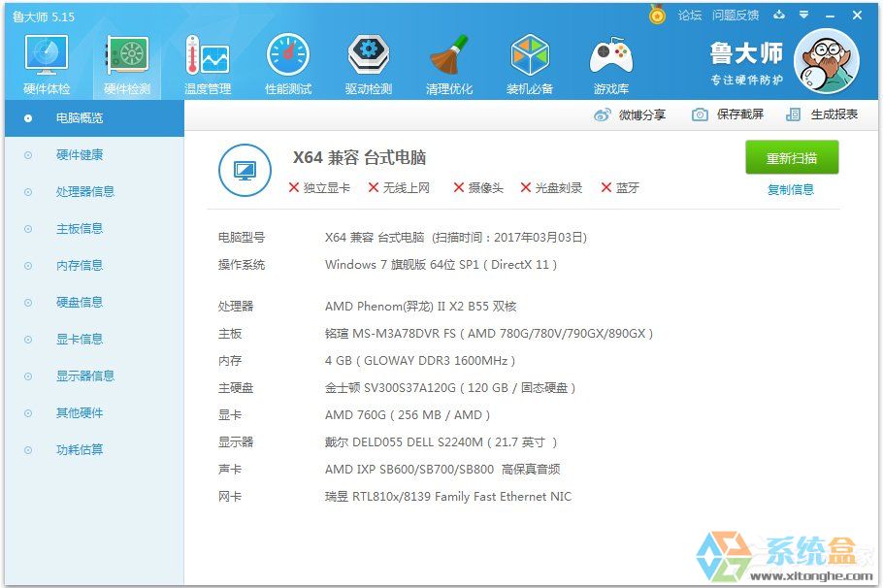The height and width of the screenshot is (588, 883).
Task: Click sound card value AMD IXP SB600
Action: click(442, 470)
